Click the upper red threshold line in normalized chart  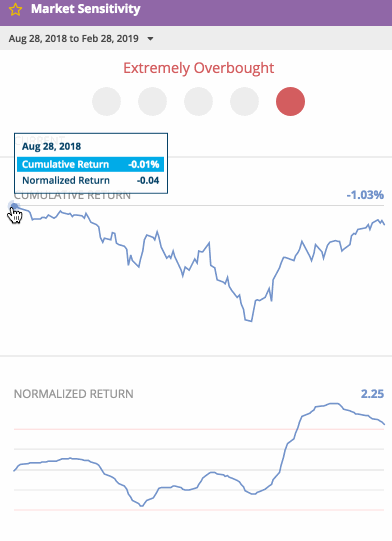pyautogui.click(x=199, y=429)
